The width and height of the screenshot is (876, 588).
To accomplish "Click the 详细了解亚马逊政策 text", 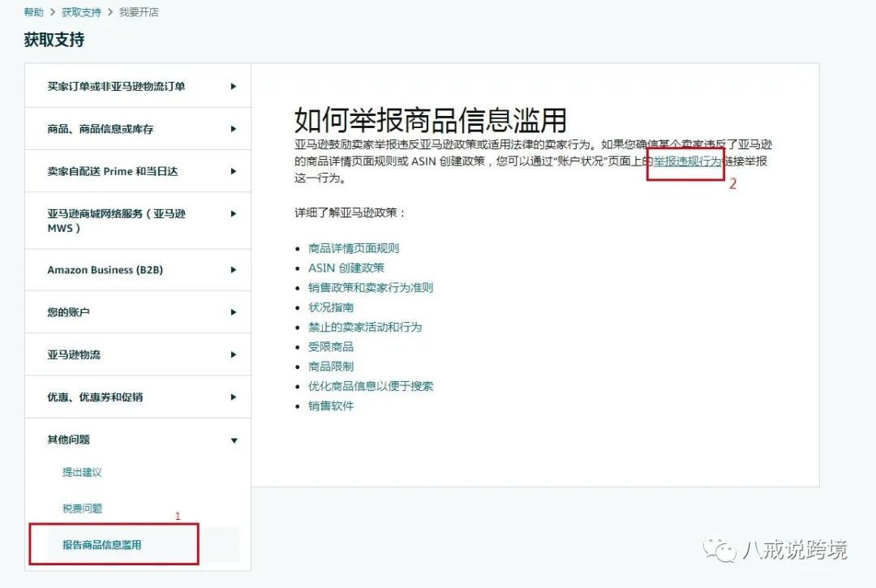I will 350,212.
